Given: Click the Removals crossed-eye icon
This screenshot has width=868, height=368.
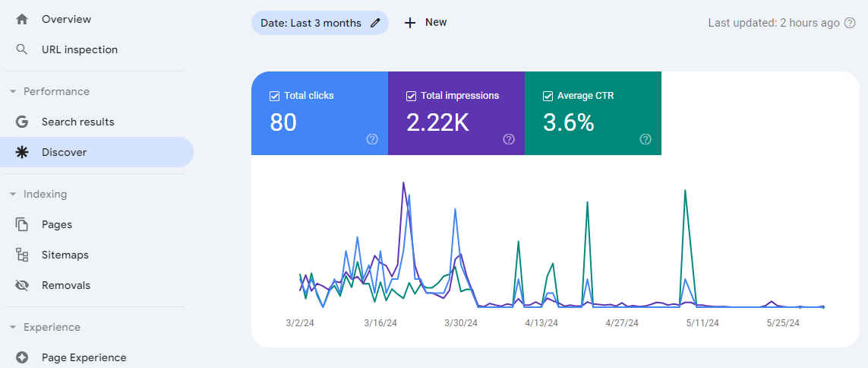Looking at the screenshot, I should click(x=22, y=285).
